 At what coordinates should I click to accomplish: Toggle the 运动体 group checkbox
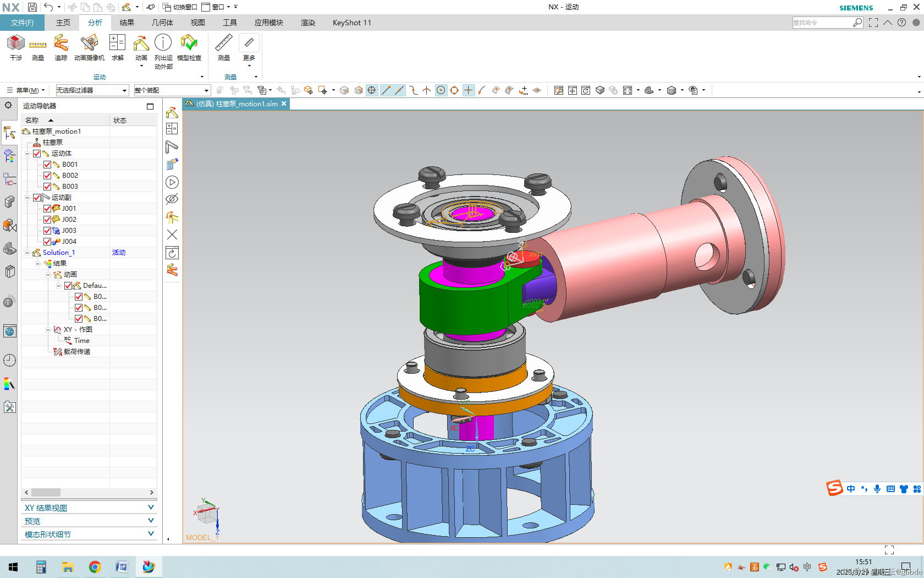click(x=37, y=154)
